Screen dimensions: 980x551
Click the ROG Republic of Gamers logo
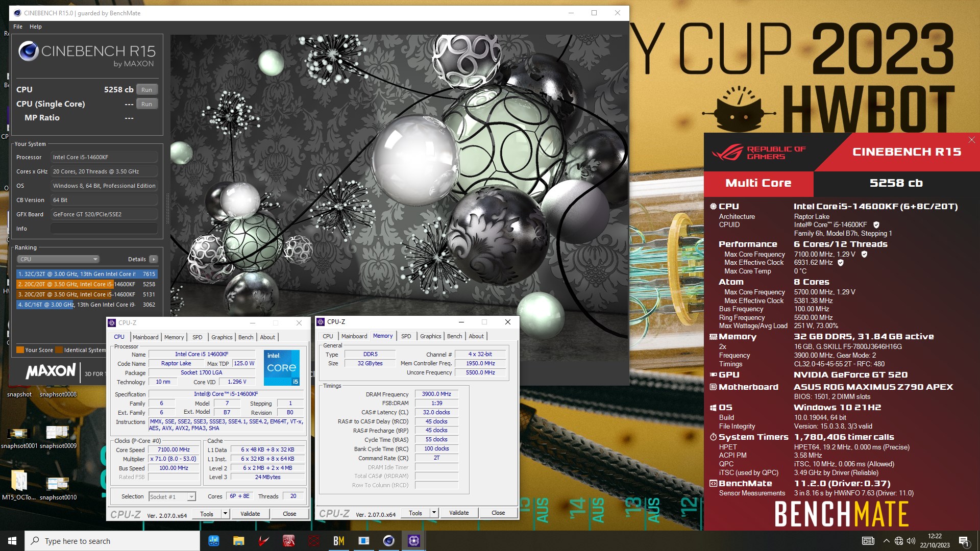[x=759, y=152]
